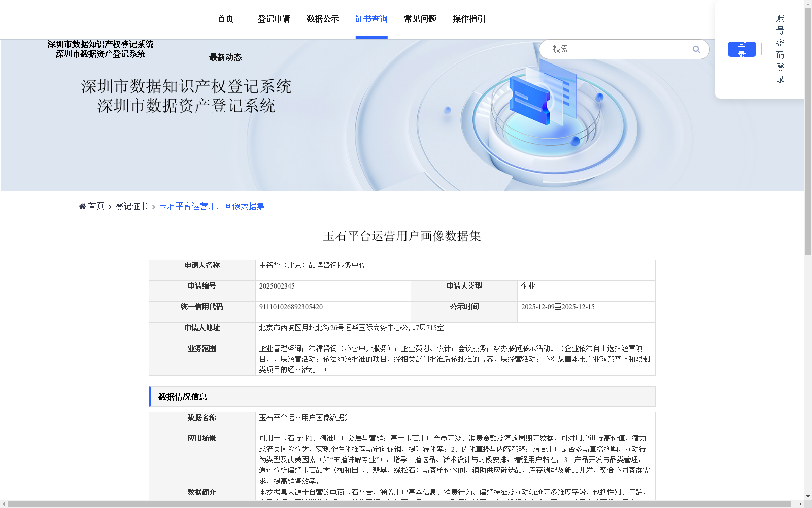Click application number 2025002345
812x508 pixels.
tap(277, 286)
